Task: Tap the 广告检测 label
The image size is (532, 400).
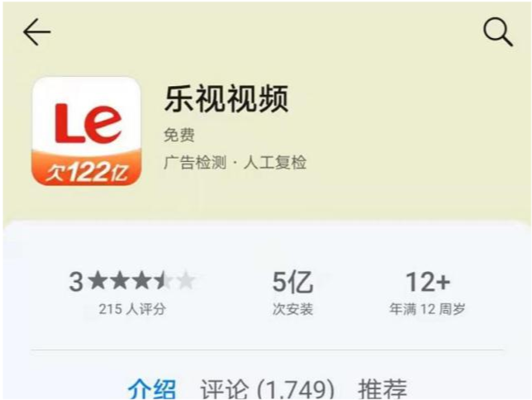Action: click(195, 162)
